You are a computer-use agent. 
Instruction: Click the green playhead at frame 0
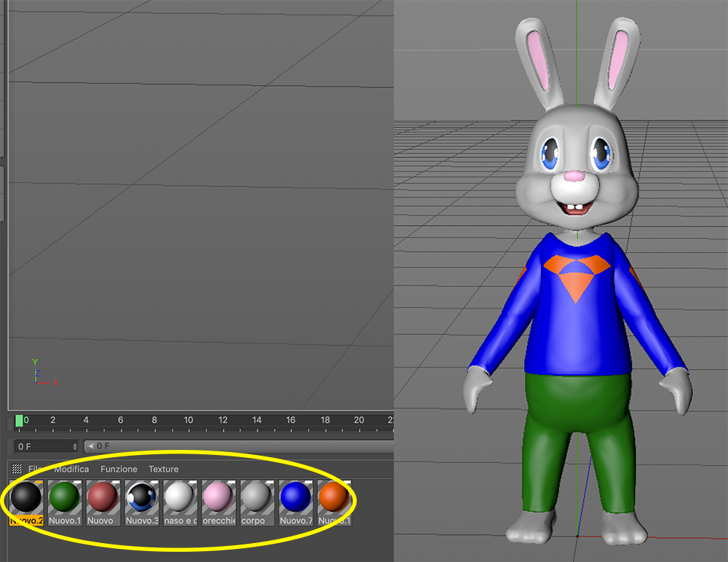pyautogui.click(x=19, y=420)
